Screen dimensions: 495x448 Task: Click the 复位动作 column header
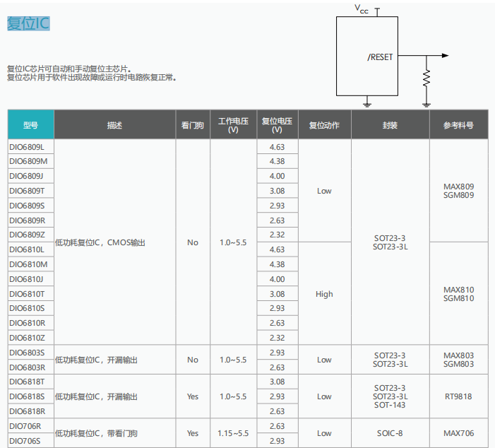[x=324, y=125]
